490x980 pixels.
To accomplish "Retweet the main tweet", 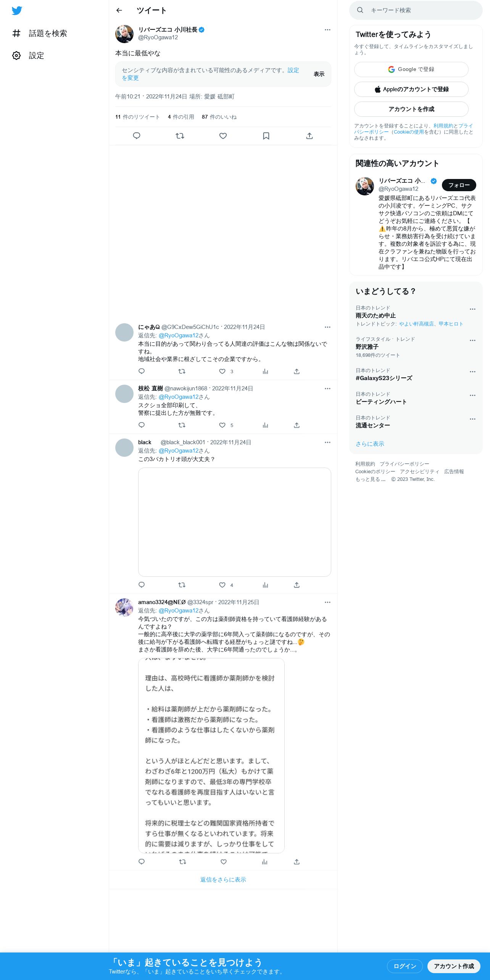I will pyautogui.click(x=180, y=136).
